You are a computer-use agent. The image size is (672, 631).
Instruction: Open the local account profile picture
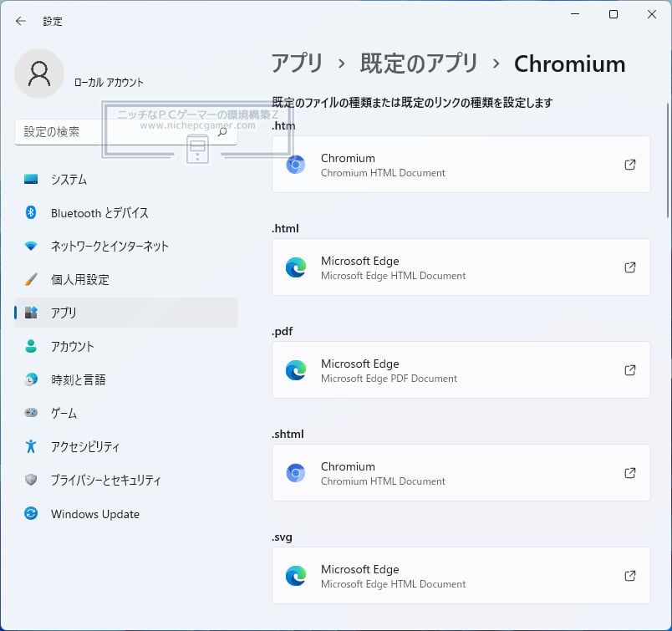click(39, 74)
